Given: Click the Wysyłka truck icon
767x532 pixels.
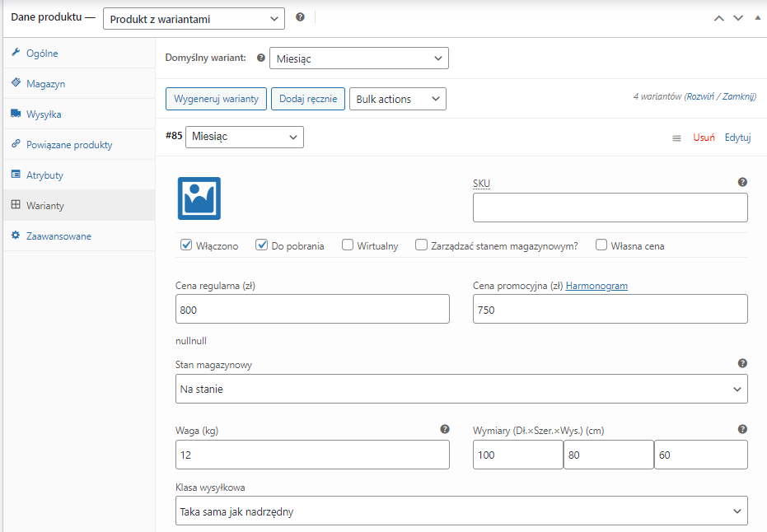Looking at the screenshot, I should click(x=16, y=114).
